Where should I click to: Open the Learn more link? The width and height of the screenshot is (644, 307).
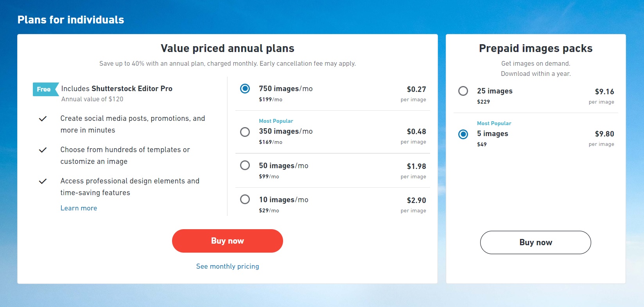(79, 208)
